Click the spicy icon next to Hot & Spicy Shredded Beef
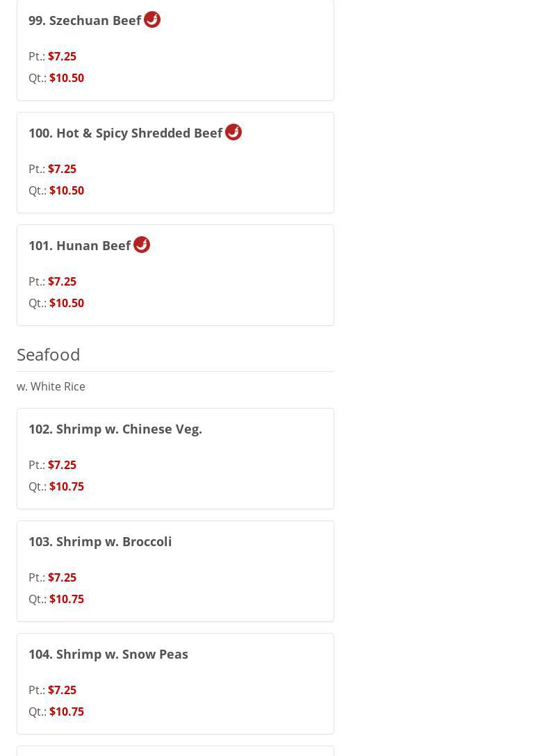This screenshot has height=756, width=535. [x=233, y=132]
